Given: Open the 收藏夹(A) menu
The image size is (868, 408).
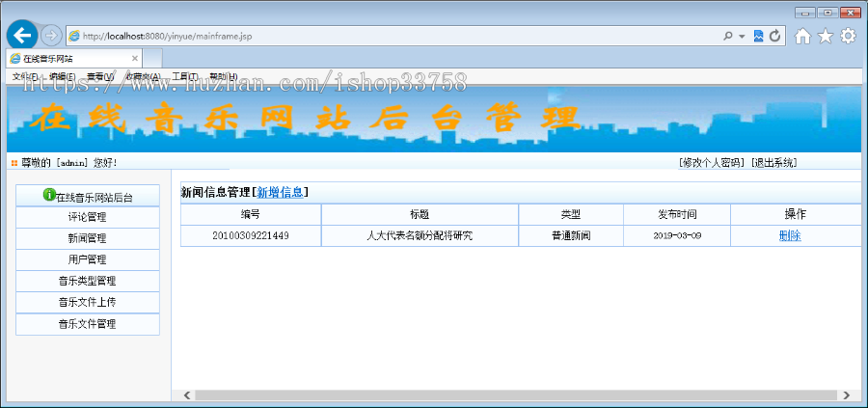Looking at the screenshot, I should (143, 76).
